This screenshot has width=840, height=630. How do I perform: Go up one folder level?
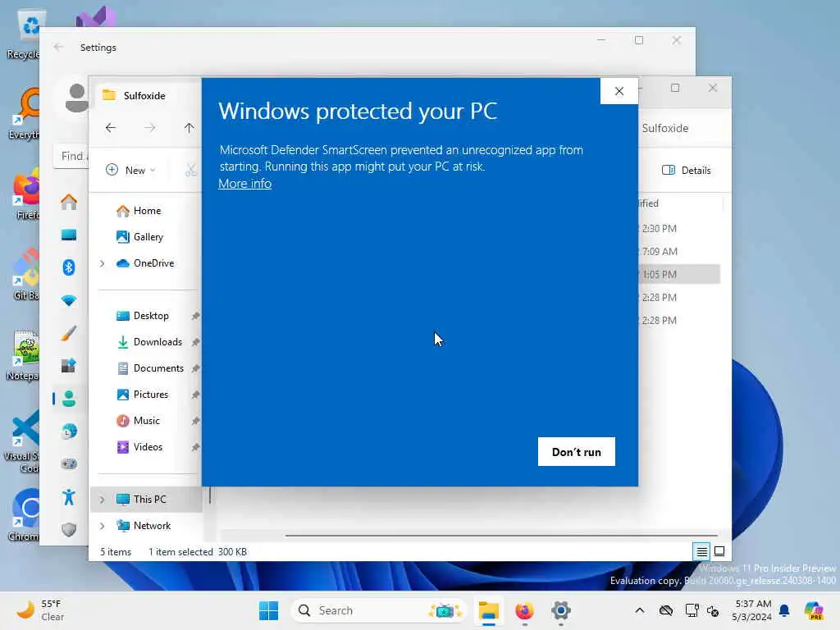tap(189, 128)
